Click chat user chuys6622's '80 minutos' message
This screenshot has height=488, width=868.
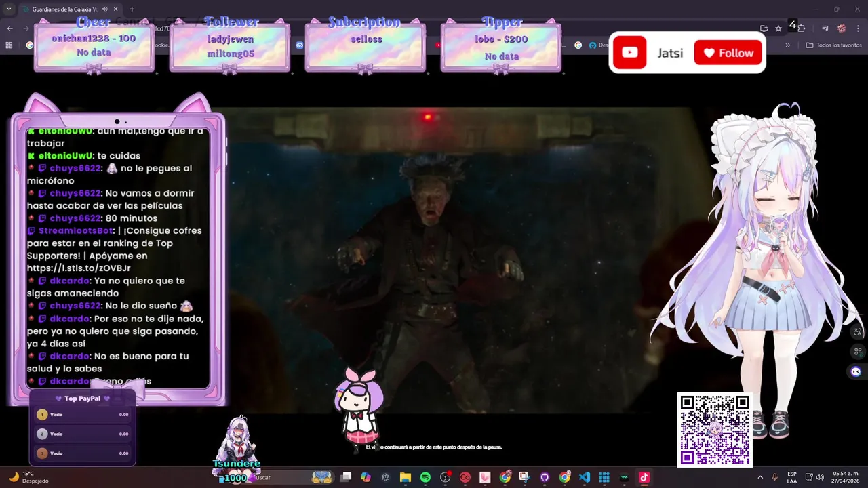(x=132, y=218)
